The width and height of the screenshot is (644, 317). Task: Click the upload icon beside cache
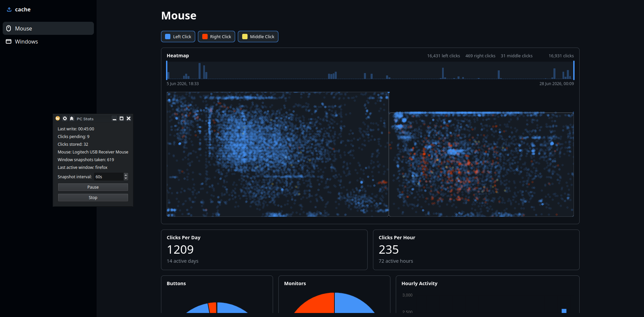(9, 9)
